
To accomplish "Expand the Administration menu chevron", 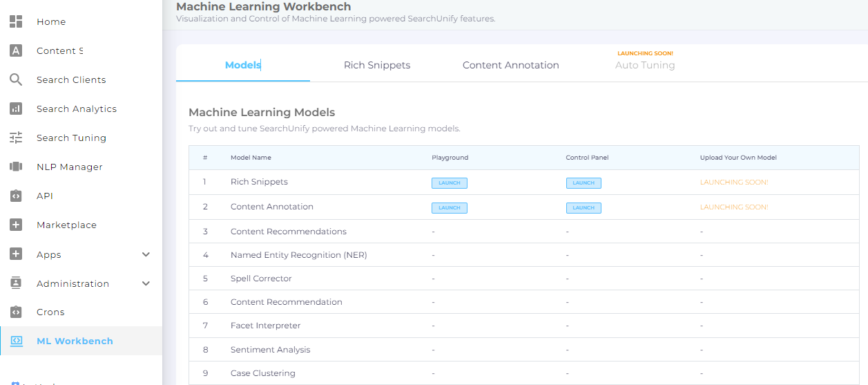I will pyautogui.click(x=146, y=283).
